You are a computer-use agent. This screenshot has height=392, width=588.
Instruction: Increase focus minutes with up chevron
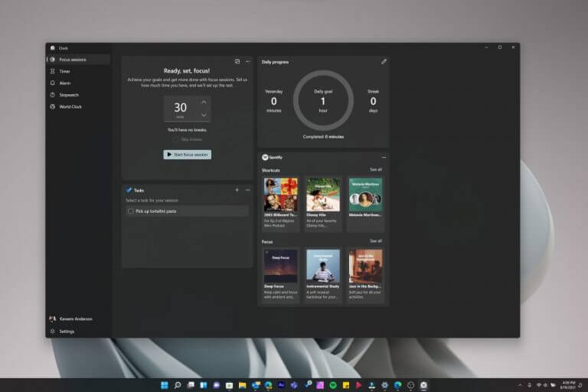point(204,102)
